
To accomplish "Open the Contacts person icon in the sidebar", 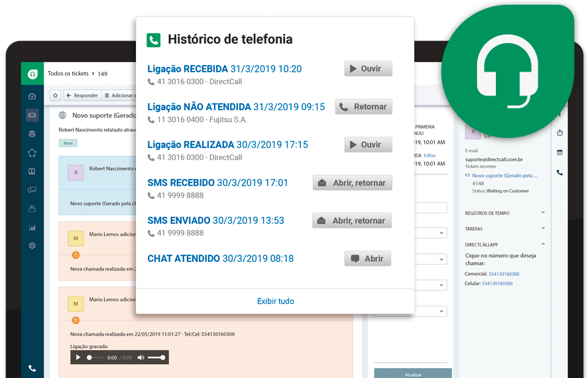I will [x=32, y=134].
